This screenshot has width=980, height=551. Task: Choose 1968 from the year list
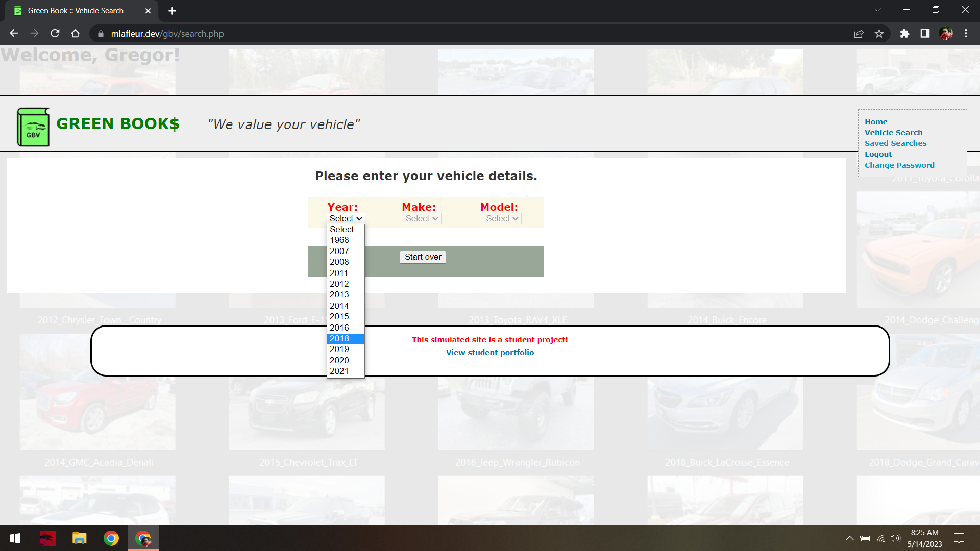pos(339,240)
